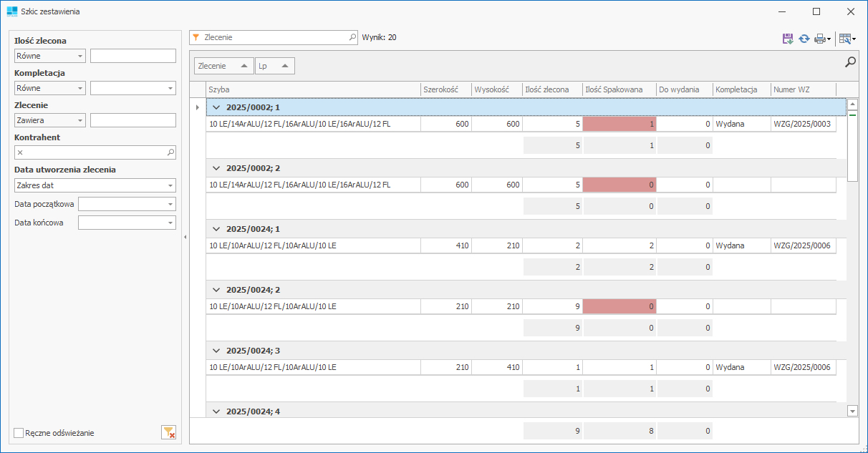Enable the Ręczne odświeżanie checkbox
Viewport: 868px width, 453px height.
pyautogui.click(x=19, y=433)
